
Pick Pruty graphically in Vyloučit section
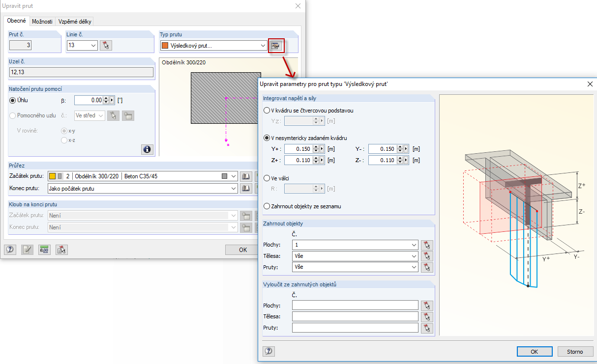pos(427,328)
